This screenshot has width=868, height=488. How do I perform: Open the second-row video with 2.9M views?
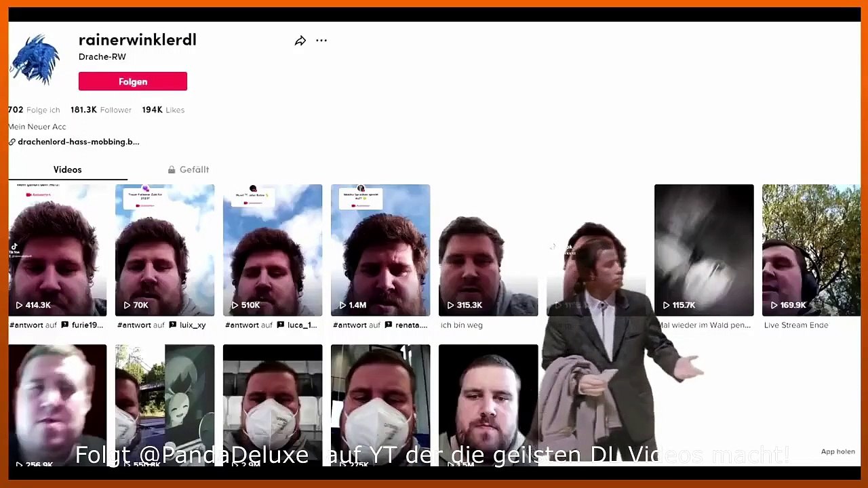coord(273,405)
